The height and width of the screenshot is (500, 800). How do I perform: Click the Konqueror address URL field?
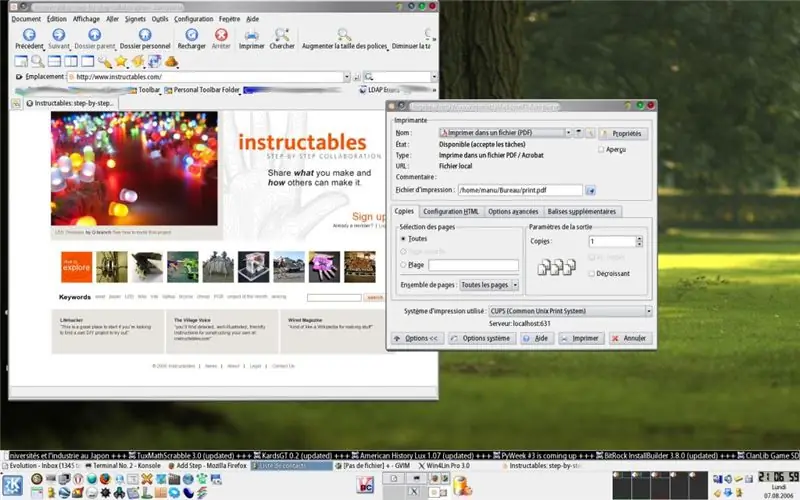click(x=206, y=77)
